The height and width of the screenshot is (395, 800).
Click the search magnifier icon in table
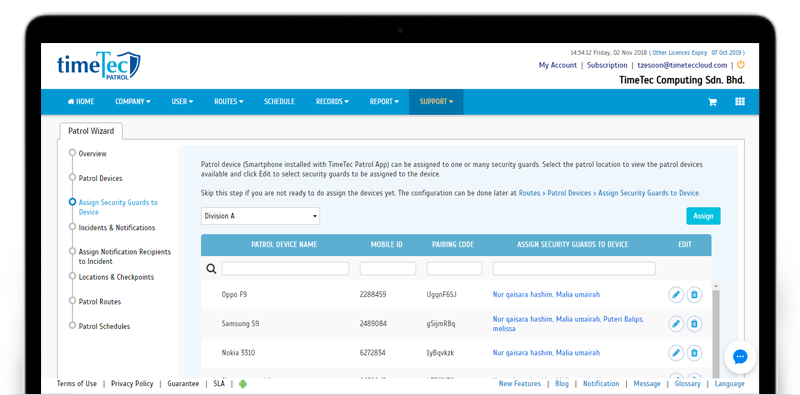click(211, 269)
